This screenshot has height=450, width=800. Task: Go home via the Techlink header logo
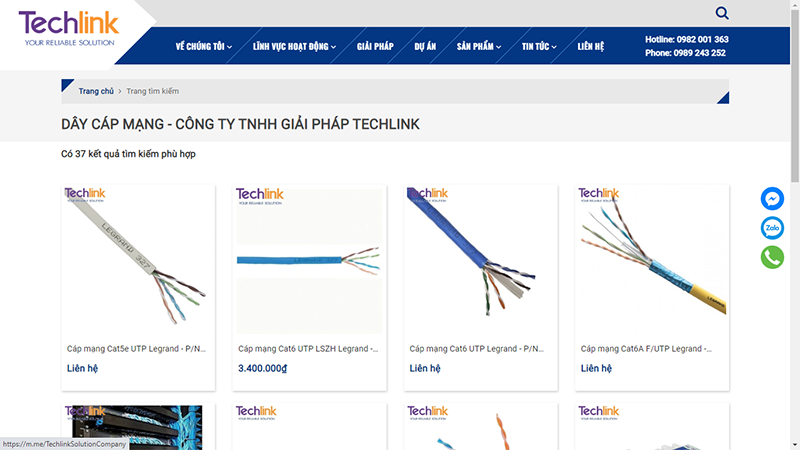(69, 29)
